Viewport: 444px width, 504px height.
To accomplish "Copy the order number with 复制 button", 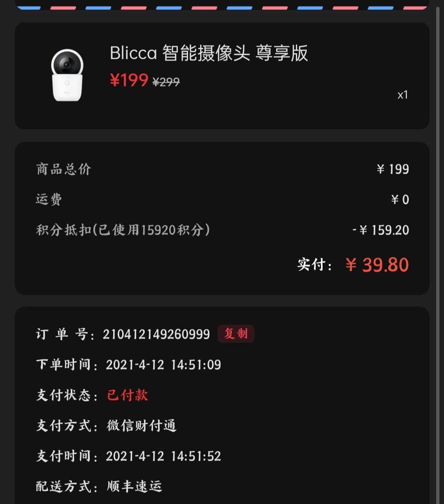I will pos(236,334).
